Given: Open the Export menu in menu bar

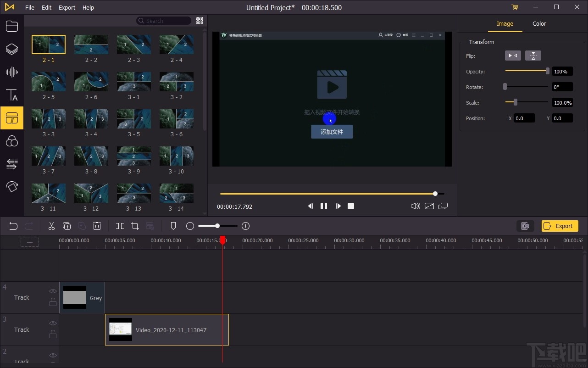Looking at the screenshot, I should click(67, 7).
